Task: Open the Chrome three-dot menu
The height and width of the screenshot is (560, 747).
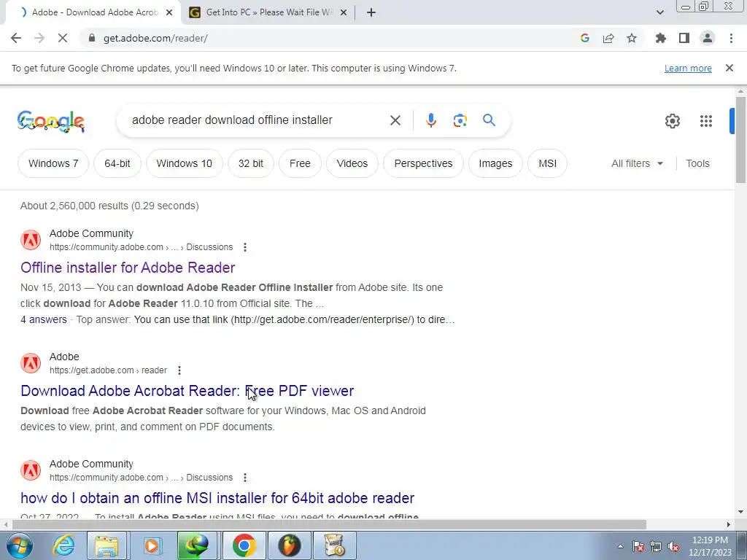Action: (x=731, y=38)
